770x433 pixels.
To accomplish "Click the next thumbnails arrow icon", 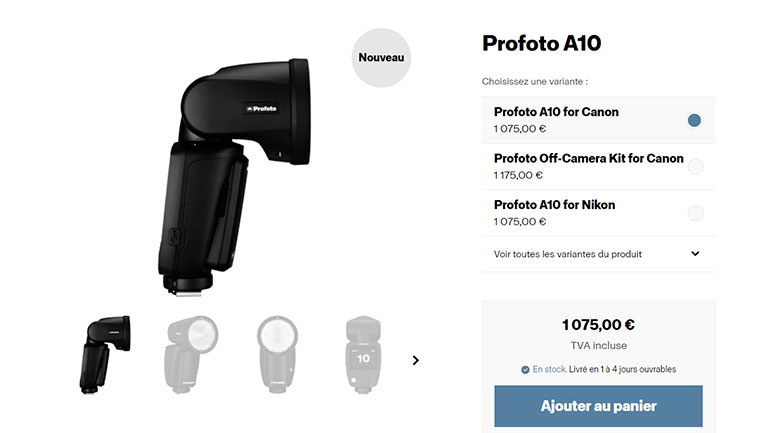I will click(x=415, y=360).
